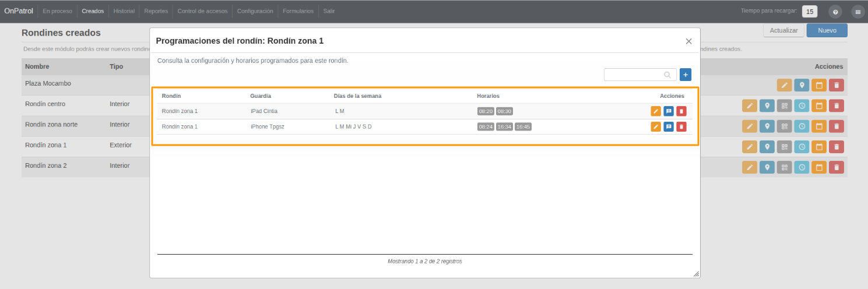Edit Rondín zona norte with pencil icon
The image size is (868, 289).
click(750, 126)
